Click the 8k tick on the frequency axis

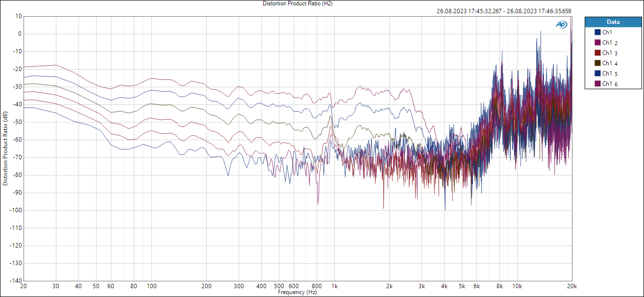pos(499,286)
